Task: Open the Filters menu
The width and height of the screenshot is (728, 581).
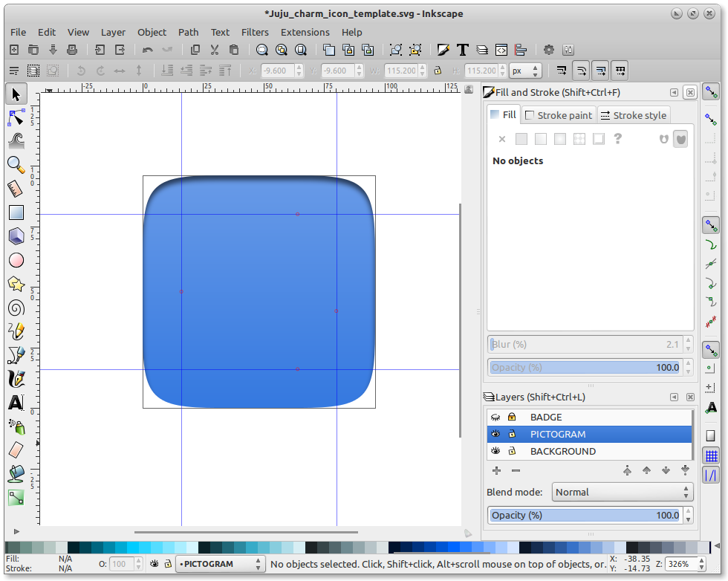Action: (255, 32)
